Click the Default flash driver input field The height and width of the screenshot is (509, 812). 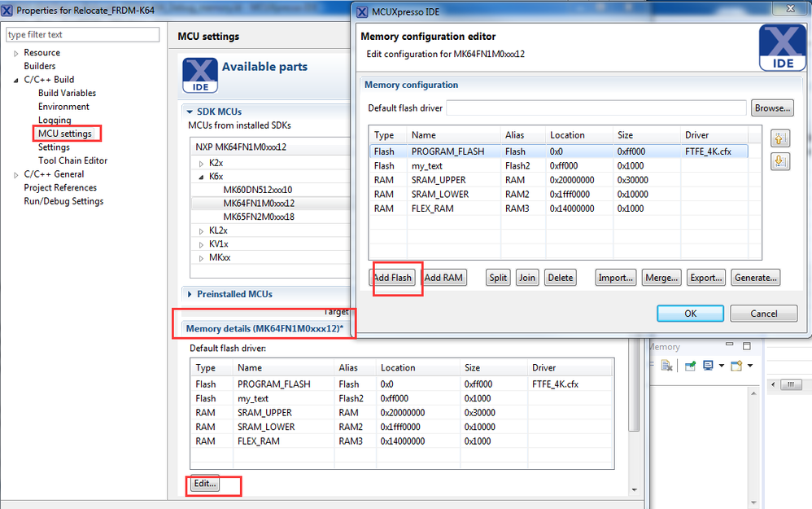(x=596, y=108)
